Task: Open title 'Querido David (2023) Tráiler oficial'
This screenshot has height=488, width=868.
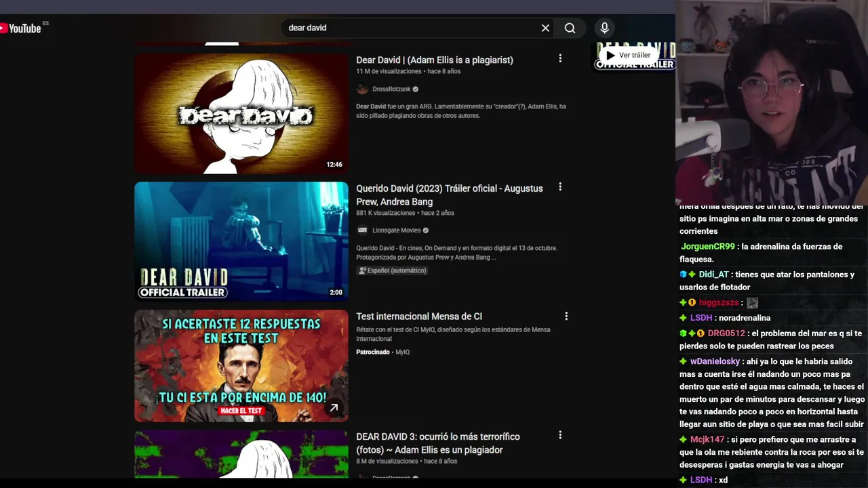Action: pyautogui.click(x=450, y=195)
